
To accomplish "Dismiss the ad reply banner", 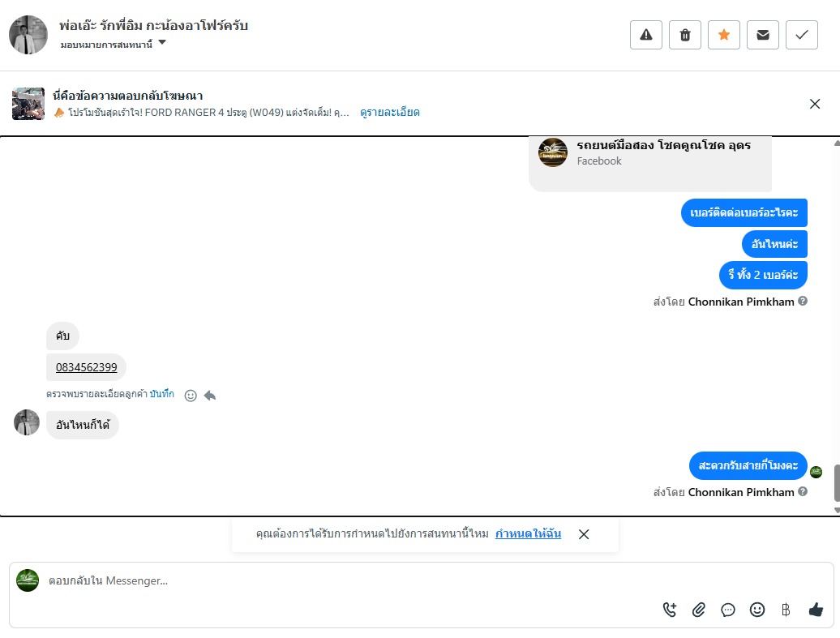I will [x=815, y=104].
